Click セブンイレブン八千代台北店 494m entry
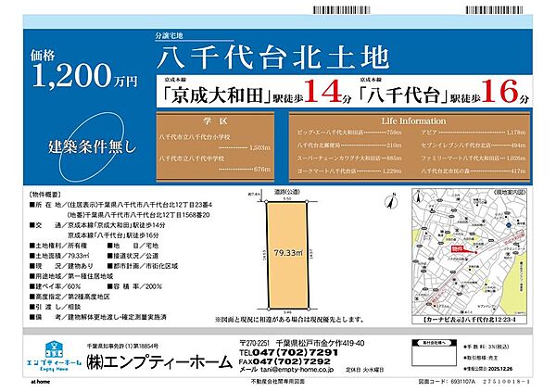The width and height of the screenshot is (556, 392). point(474,145)
